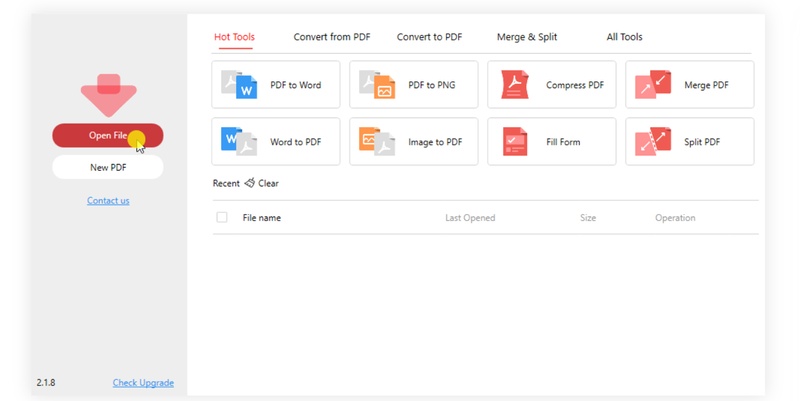
Task: Click the PDF to Word label
Action: pyautogui.click(x=296, y=85)
